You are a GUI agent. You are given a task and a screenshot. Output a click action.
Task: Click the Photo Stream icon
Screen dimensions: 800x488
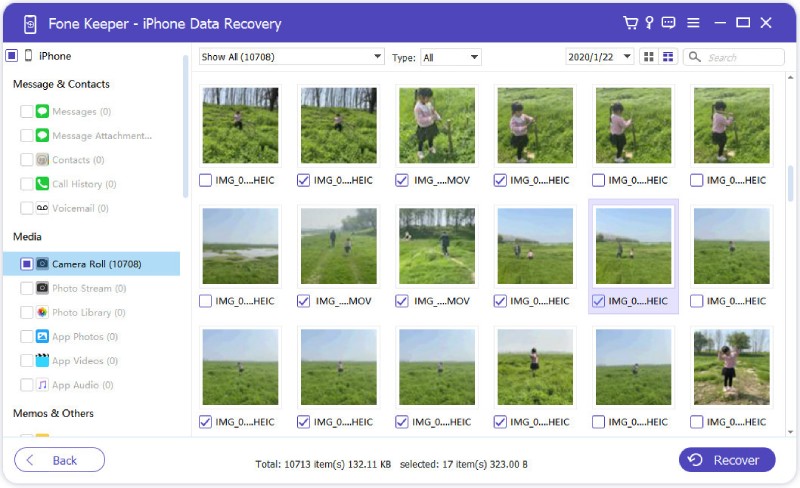(x=42, y=288)
